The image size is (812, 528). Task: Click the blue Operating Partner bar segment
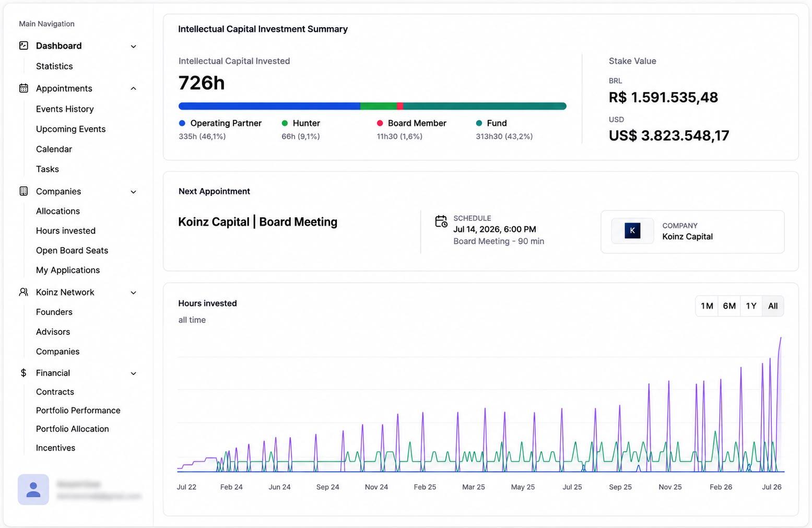269,106
